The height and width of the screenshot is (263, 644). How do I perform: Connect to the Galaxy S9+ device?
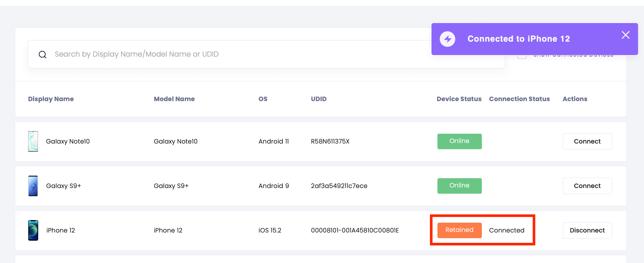click(x=587, y=186)
